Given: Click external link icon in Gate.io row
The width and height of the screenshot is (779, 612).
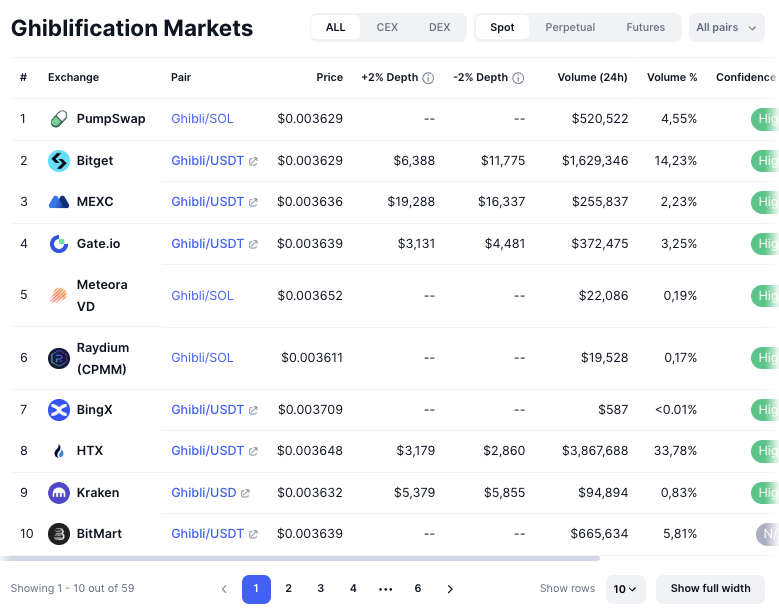Looking at the screenshot, I should click(x=253, y=244).
